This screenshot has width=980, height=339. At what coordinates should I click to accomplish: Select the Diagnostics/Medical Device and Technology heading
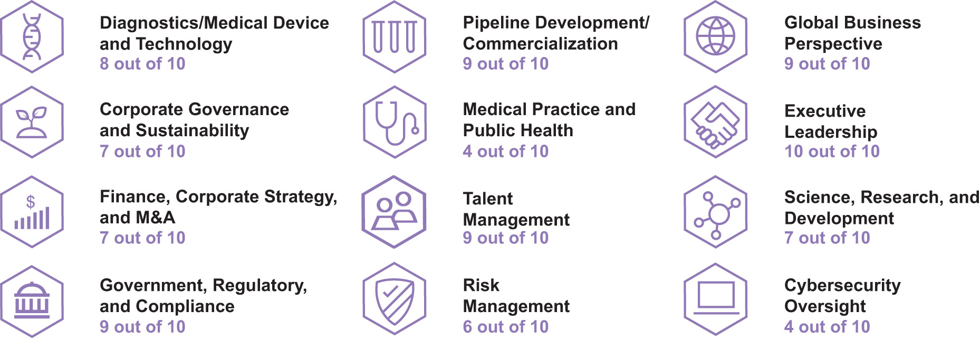(214, 33)
